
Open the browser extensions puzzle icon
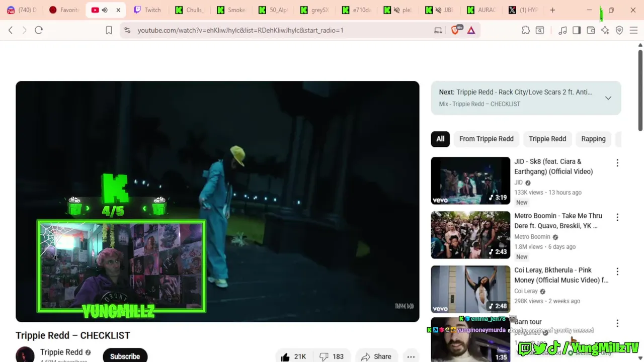click(526, 30)
